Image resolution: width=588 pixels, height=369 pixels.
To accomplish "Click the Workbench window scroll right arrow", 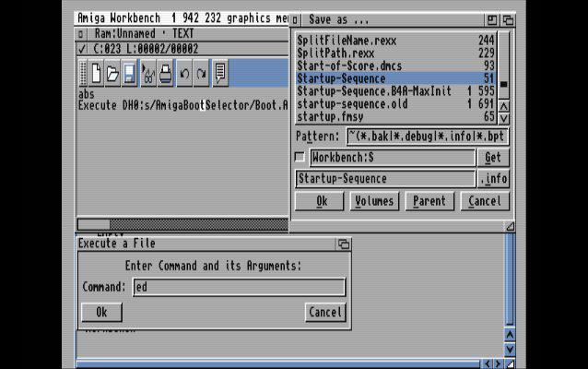I will (499, 363).
